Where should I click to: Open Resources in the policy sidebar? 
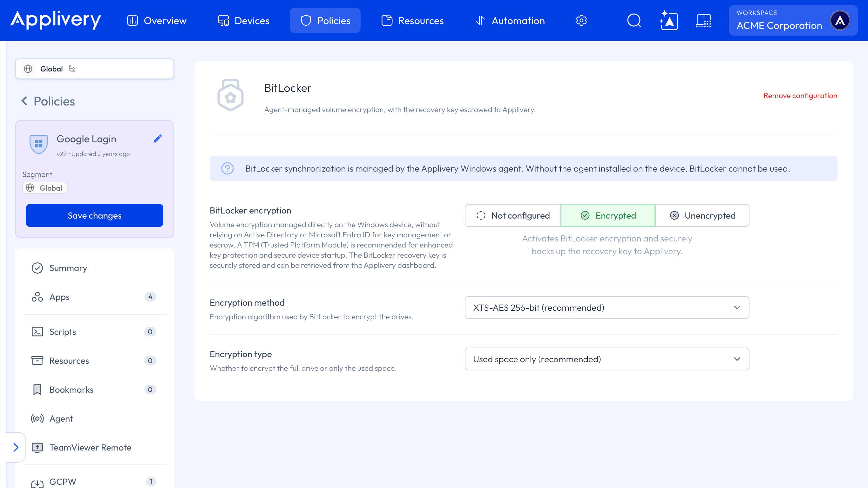click(94, 361)
